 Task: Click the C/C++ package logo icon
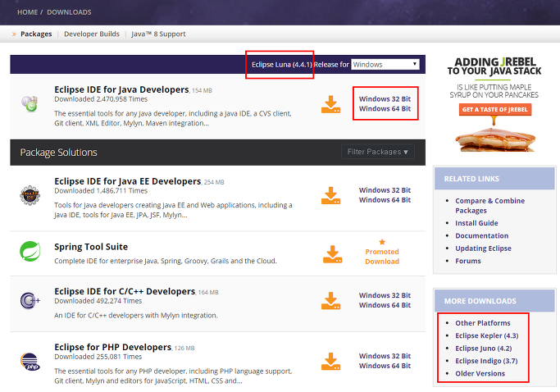pyautogui.click(x=30, y=300)
